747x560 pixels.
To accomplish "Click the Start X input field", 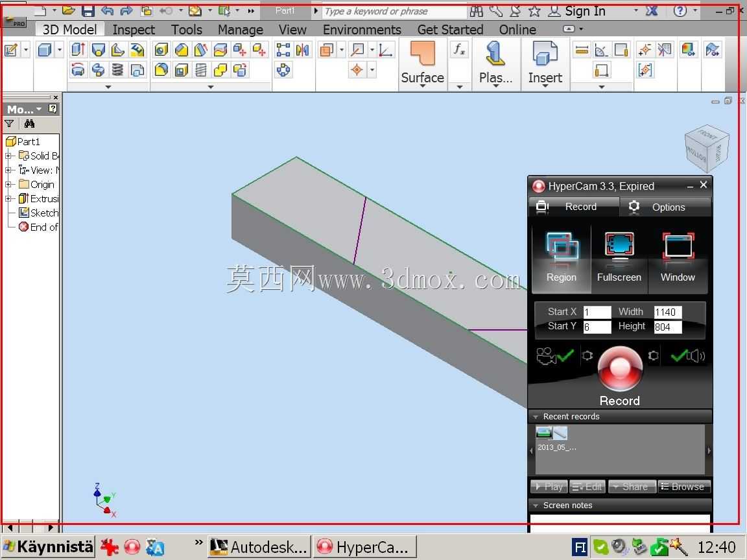I will coord(597,312).
